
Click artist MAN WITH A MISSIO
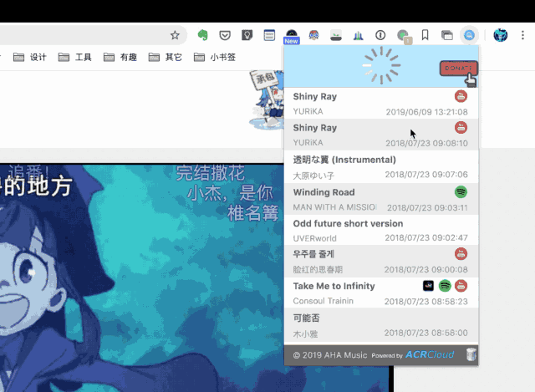pos(334,207)
